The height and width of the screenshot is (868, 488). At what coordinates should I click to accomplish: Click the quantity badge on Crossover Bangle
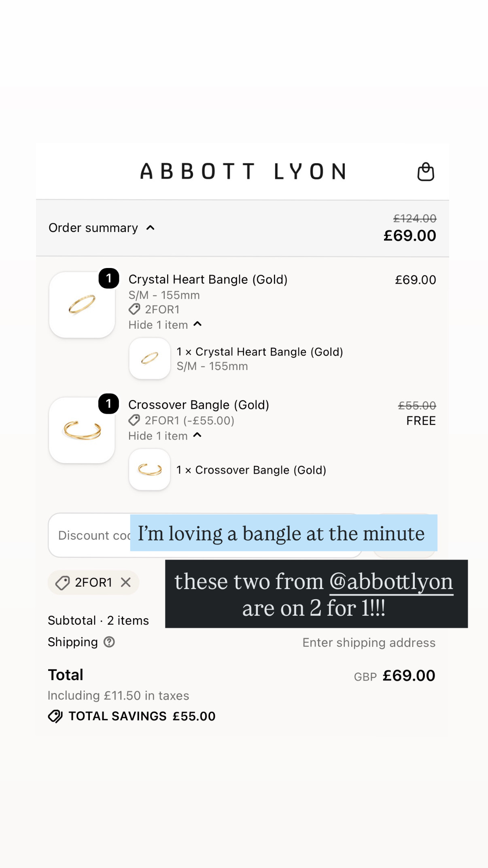click(108, 404)
